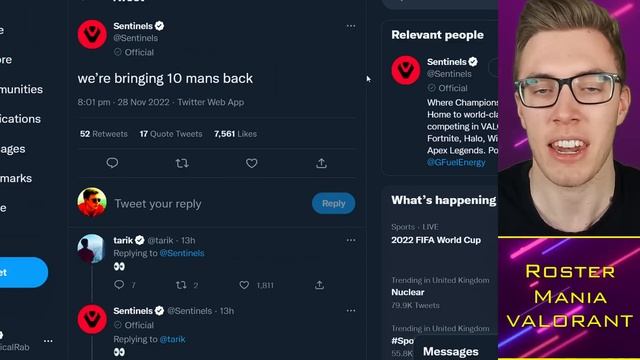
Task: Open more options on main Sentinels tweet
Action: (351, 26)
